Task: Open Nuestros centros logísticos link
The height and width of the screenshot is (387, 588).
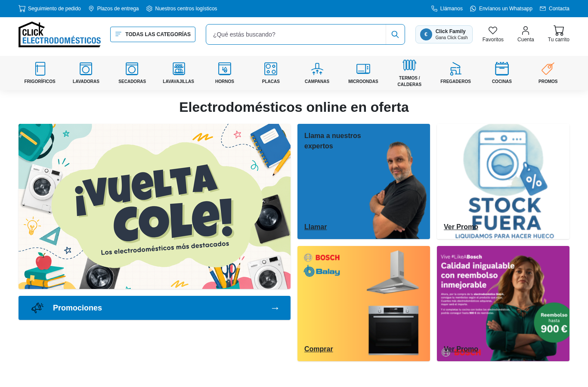Action: coord(186,9)
